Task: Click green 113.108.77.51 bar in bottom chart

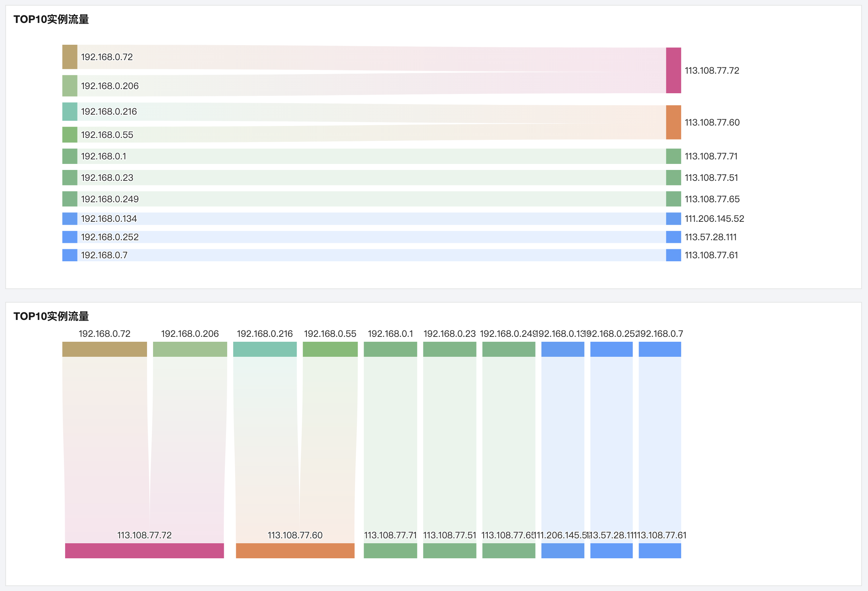Action: (x=449, y=550)
